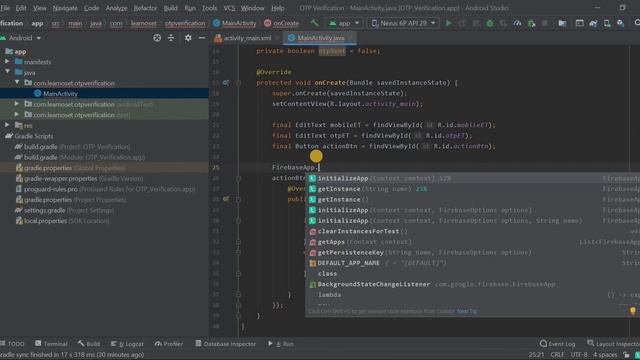The height and width of the screenshot is (360, 640).
Task: Open the Database Inspector tool window
Action: (225, 344)
